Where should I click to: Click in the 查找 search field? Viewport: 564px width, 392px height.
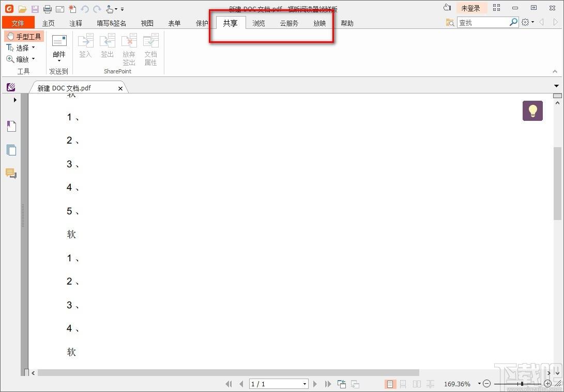(483, 22)
